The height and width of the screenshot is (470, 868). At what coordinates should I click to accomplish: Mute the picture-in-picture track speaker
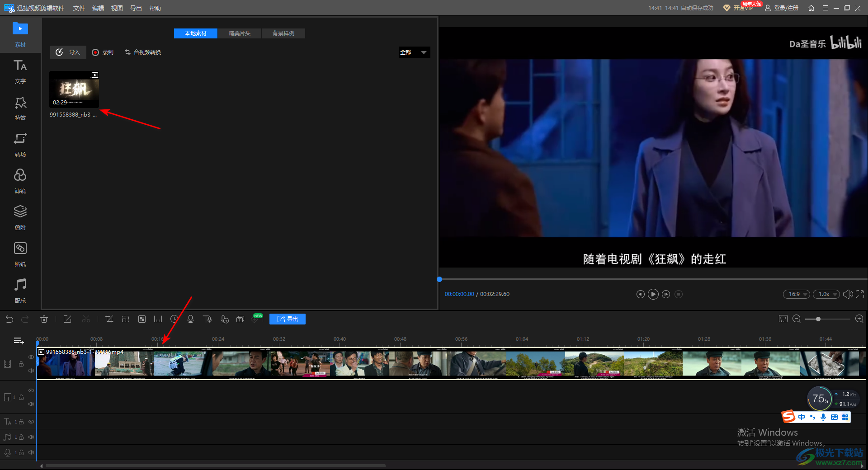point(31,404)
